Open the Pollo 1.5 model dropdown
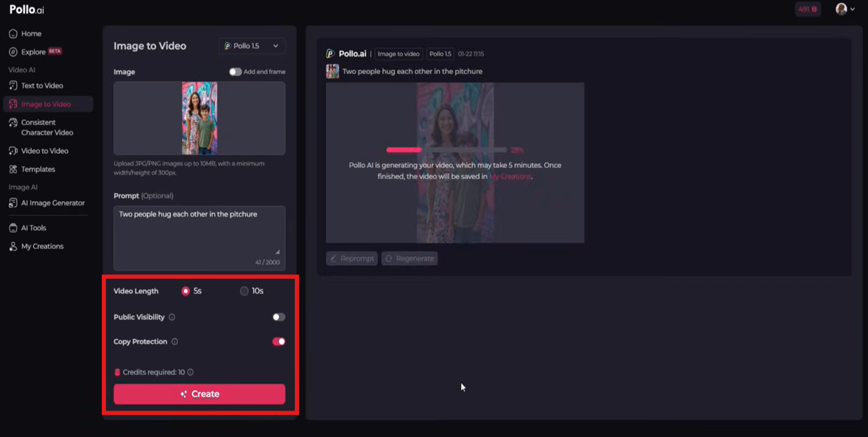The height and width of the screenshot is (437, 868). click(251, 46)
